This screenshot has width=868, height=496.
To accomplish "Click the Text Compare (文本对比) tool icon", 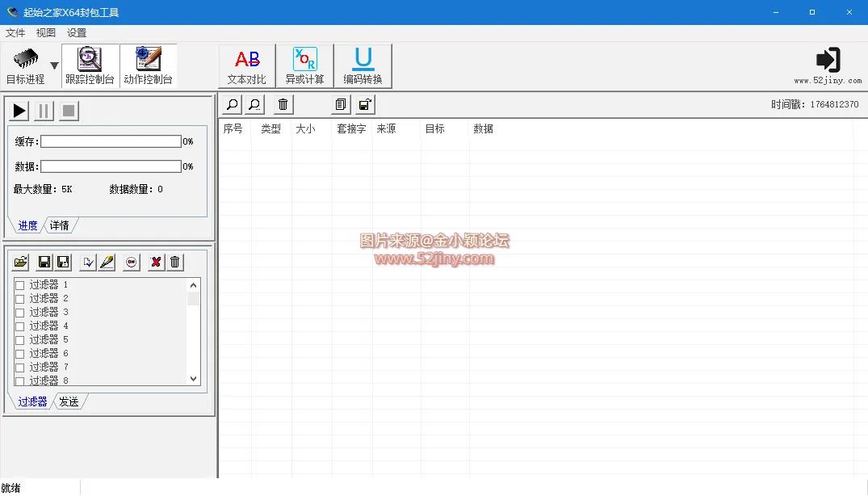I will [x=246, y=65].
